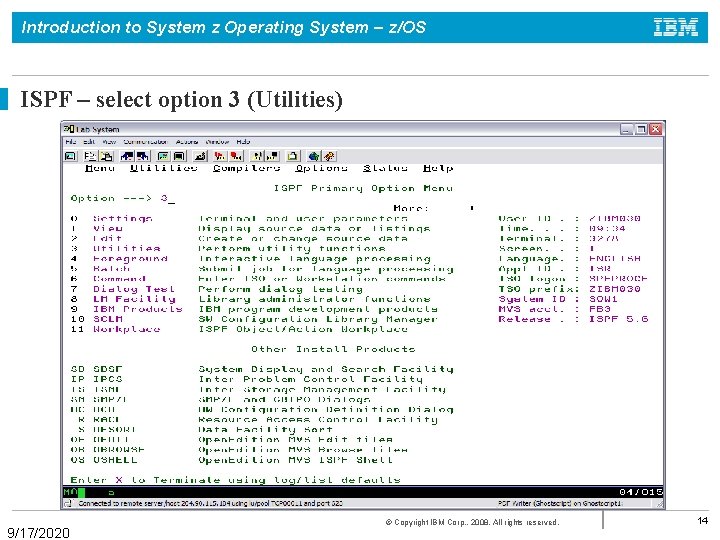Click the globe Support toolbar icon
This screenshot has width=720, height=540.
tap(314, 156)
